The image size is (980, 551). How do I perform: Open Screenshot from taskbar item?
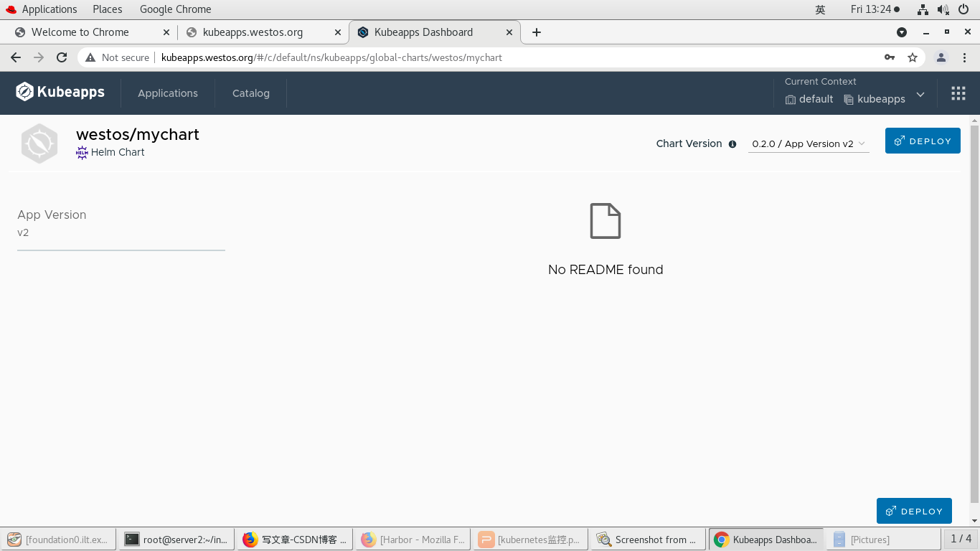649,540
